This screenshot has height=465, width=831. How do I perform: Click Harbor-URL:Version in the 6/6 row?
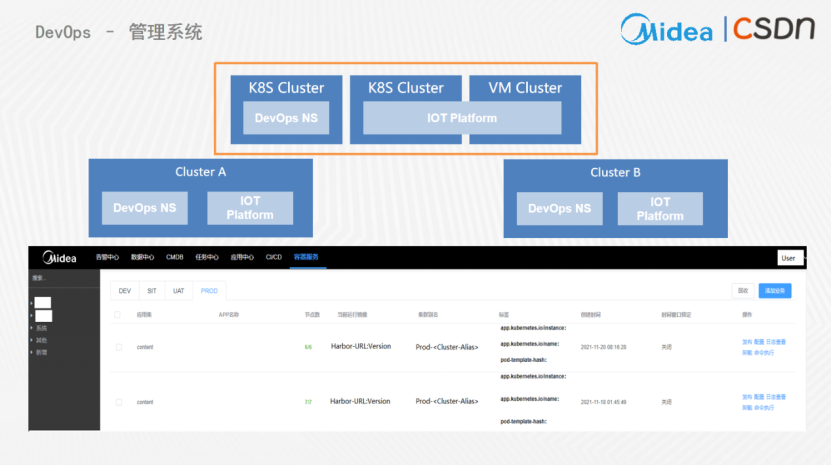[x=361, y=346]
